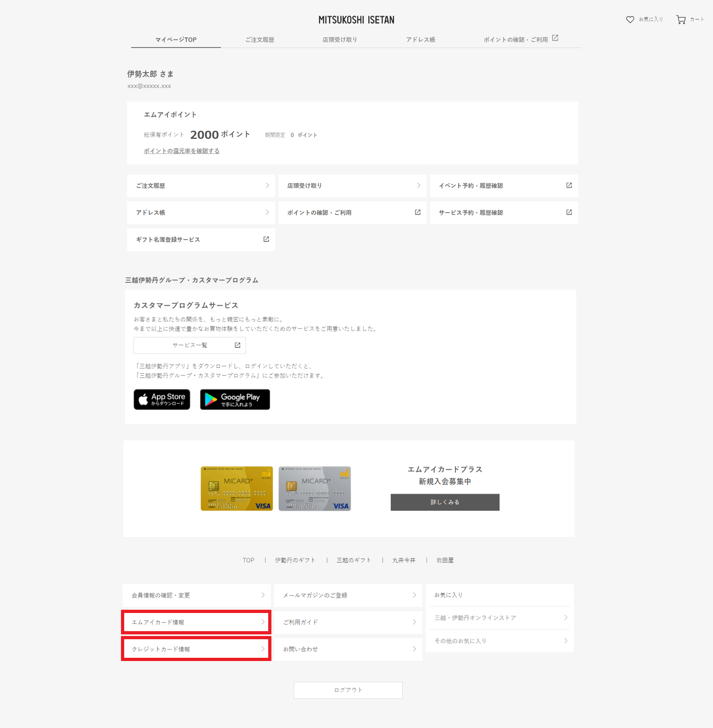Screen dimensions: 713x728
Task: Click the その他のお気に入り label
Action: click(460, 641)
